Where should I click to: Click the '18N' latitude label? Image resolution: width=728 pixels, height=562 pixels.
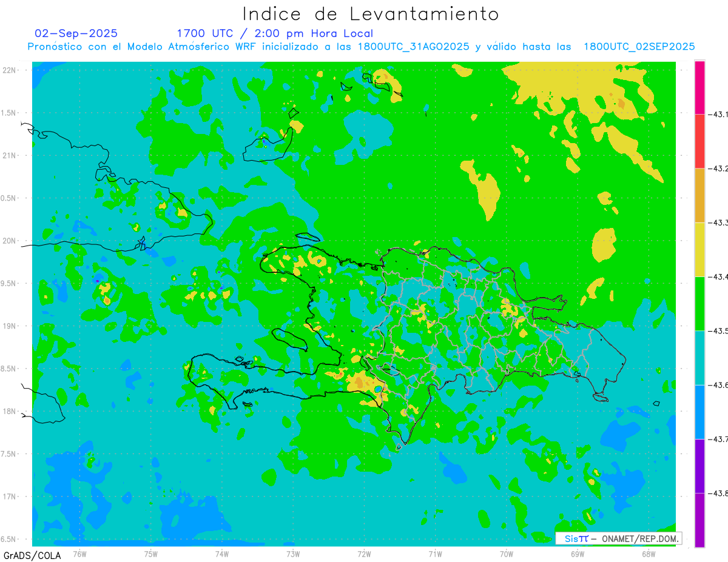point(10,411)
